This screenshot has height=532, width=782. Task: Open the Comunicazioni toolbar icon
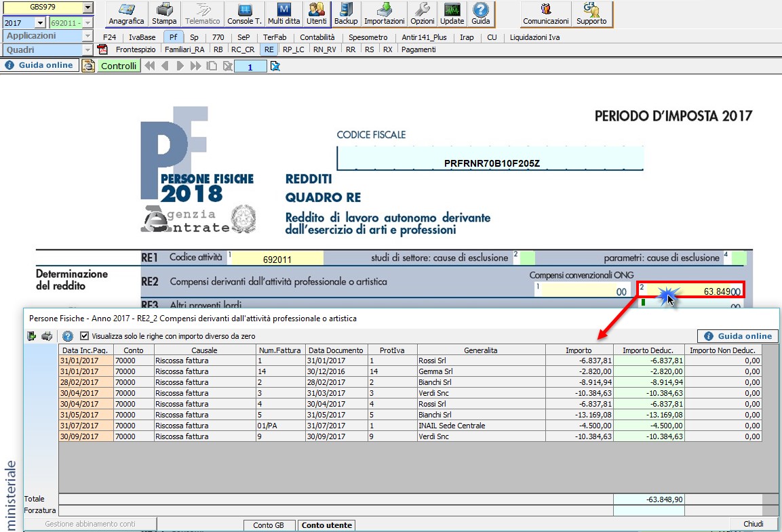pos(545,14)
